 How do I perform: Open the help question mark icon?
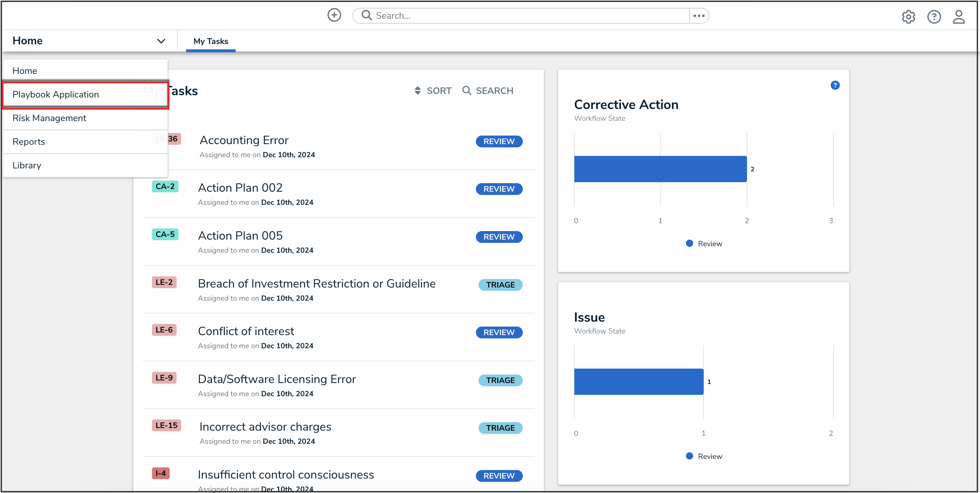click(934, 17)
